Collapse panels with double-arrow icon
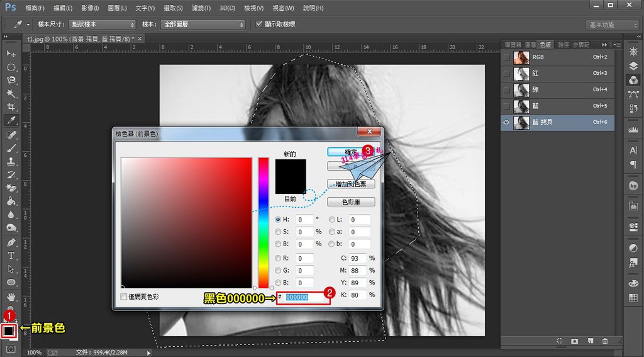Viewport: 644px width, 357px height. pos(604,45)
